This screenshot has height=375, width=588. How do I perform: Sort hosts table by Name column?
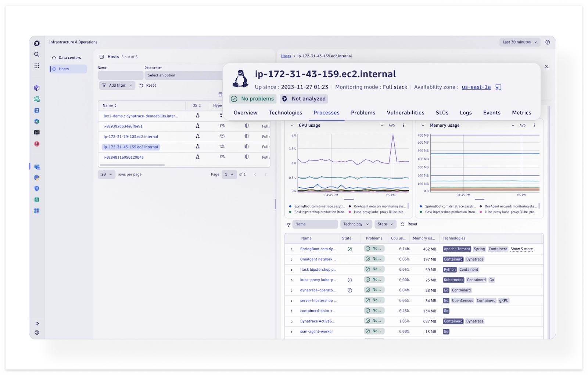pos(110,106)
